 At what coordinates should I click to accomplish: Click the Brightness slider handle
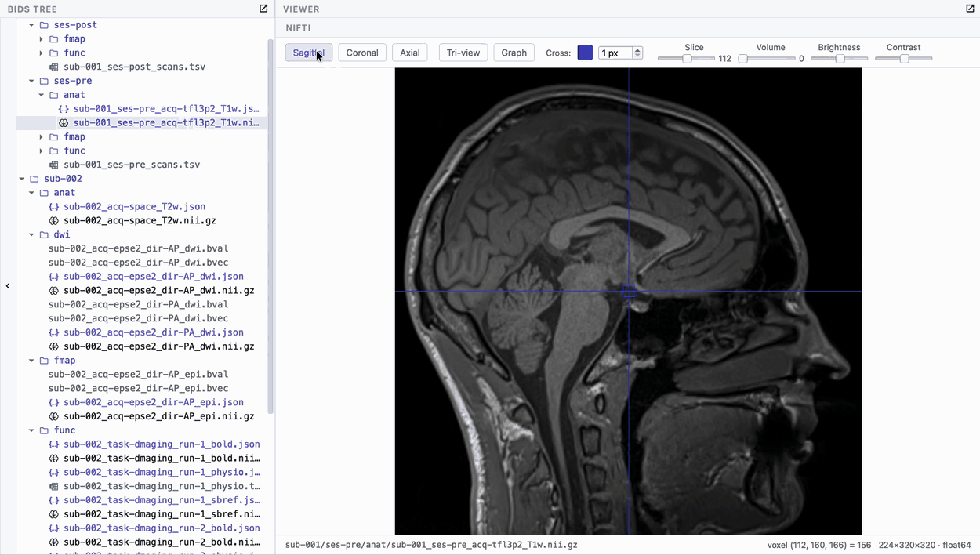[x=840, y=59]
